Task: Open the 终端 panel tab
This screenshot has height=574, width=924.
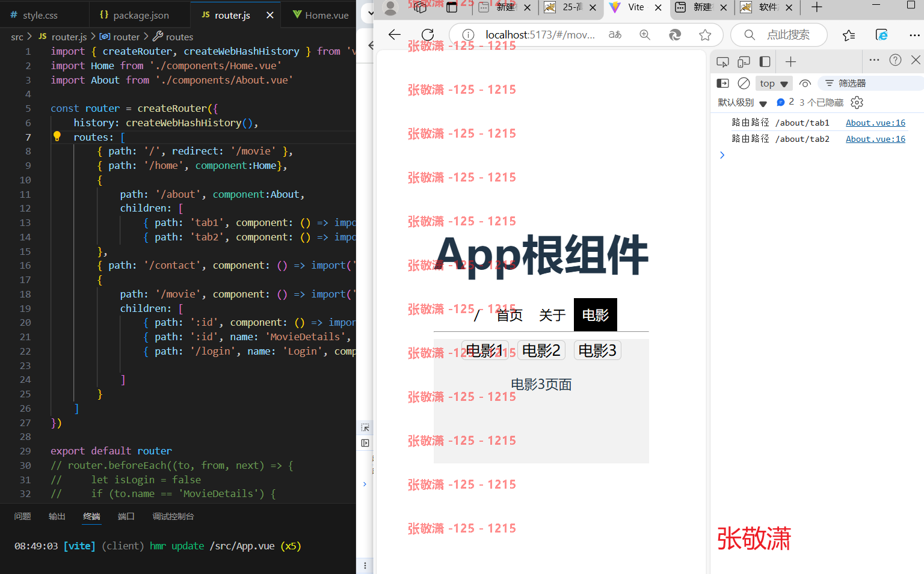Action: click(x=91, y=516)
